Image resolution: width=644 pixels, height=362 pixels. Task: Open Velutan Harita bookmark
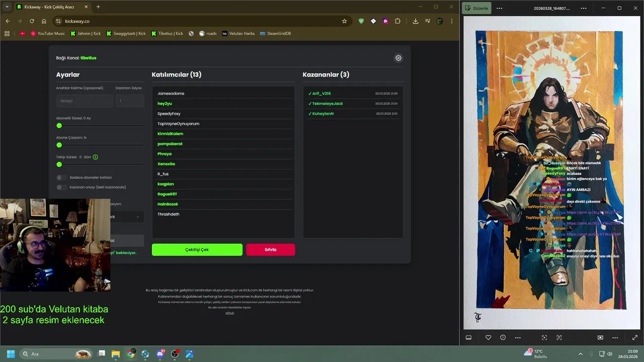pos(238,34)
